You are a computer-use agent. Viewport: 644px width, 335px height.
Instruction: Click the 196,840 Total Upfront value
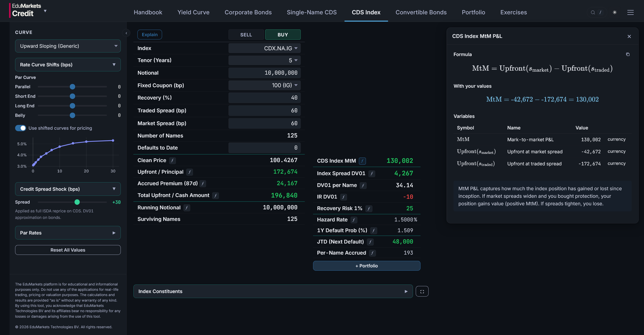pyautogui.click(x=284, y=196)
